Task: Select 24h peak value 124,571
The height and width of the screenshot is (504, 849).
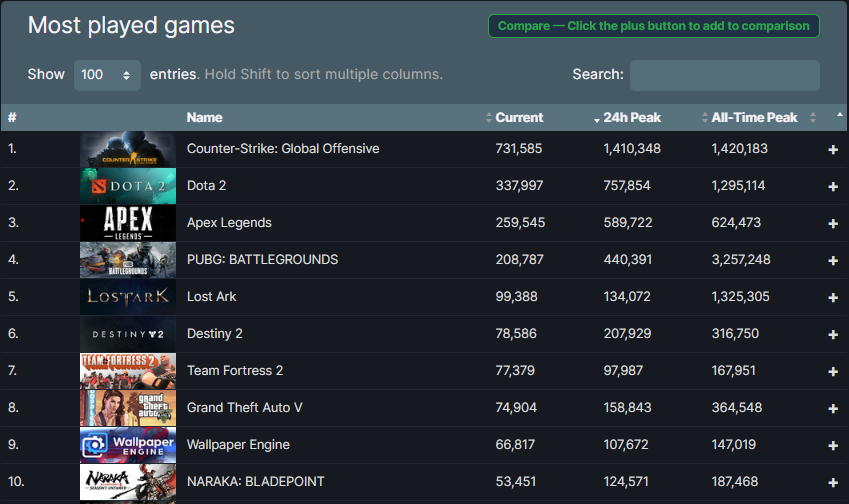Action: point(626,482)
